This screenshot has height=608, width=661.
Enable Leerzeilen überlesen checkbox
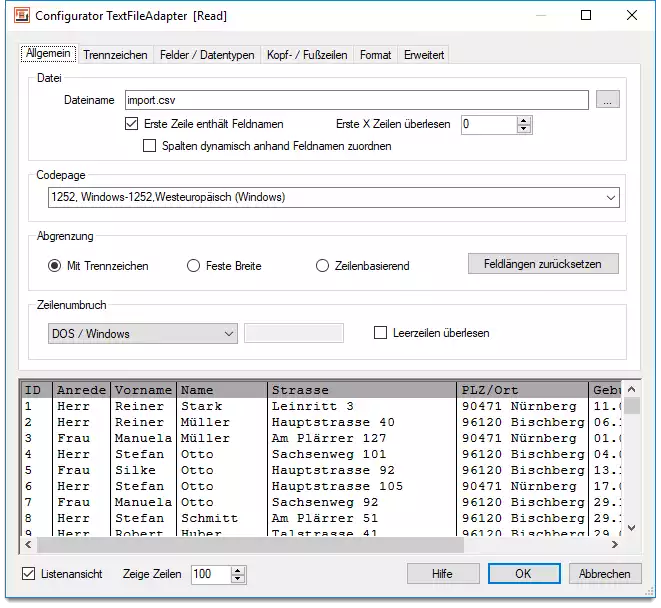pyautogui.click(x=380, y=333)
